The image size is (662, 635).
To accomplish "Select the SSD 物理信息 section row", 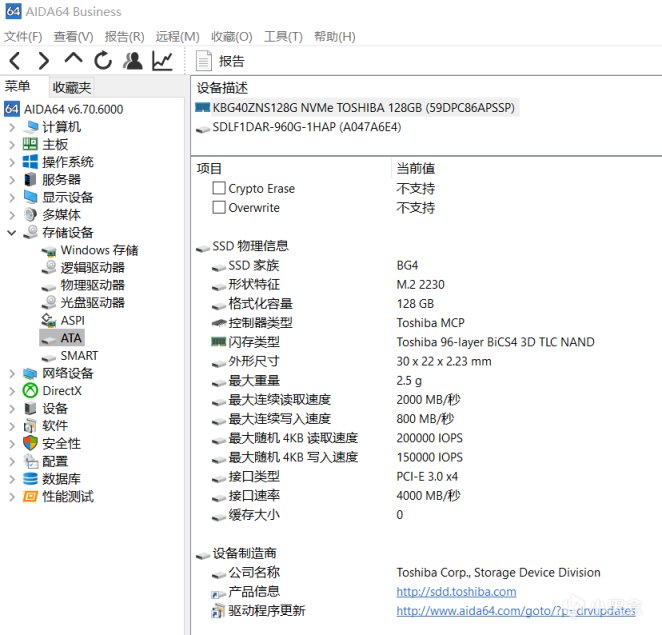I will [x=242, y=246].
